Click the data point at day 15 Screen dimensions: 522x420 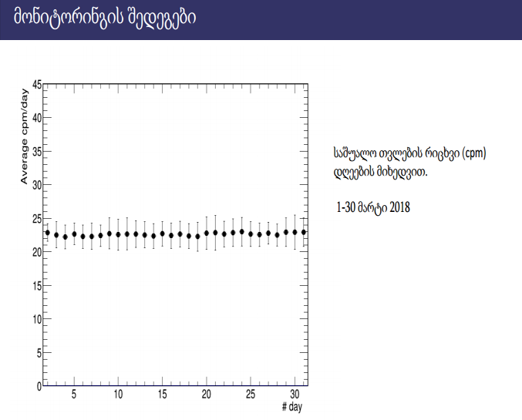coord(163,234)
